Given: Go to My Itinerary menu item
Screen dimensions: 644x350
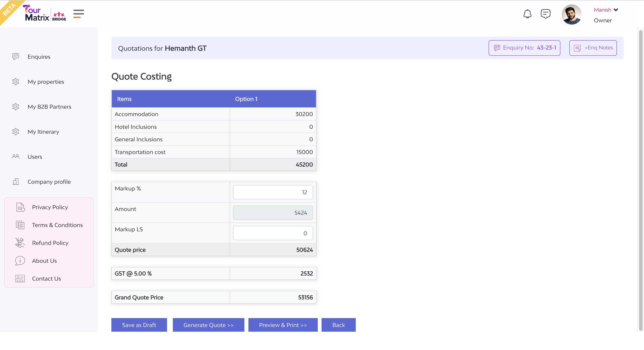Looking at the screenshot, I should (x=43, y=132).
